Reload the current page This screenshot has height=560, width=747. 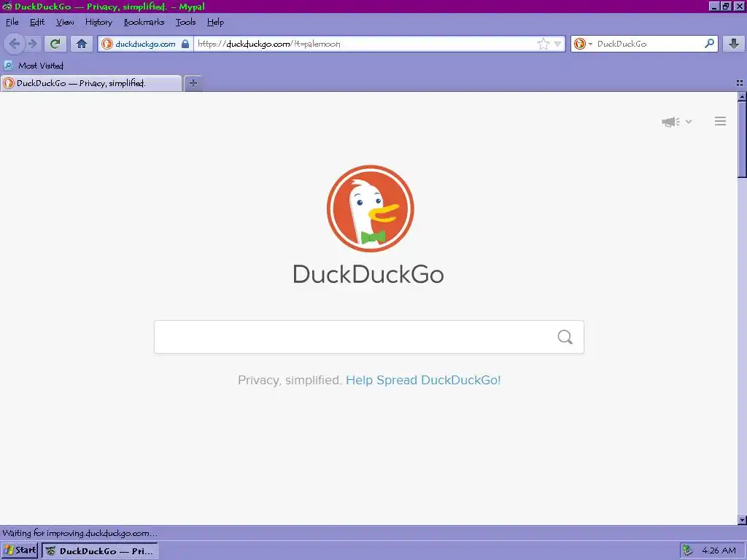[x=55, y=44]
